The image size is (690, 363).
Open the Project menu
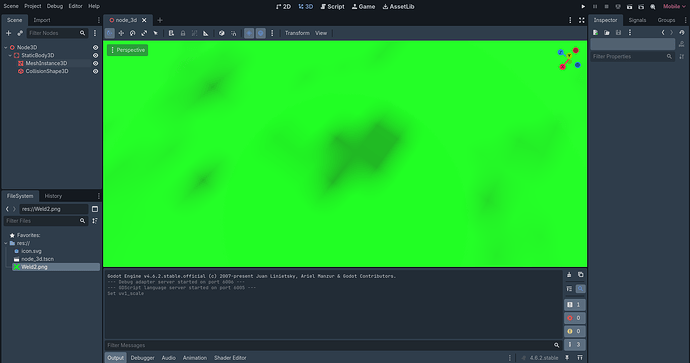click(x=33, y=6)
